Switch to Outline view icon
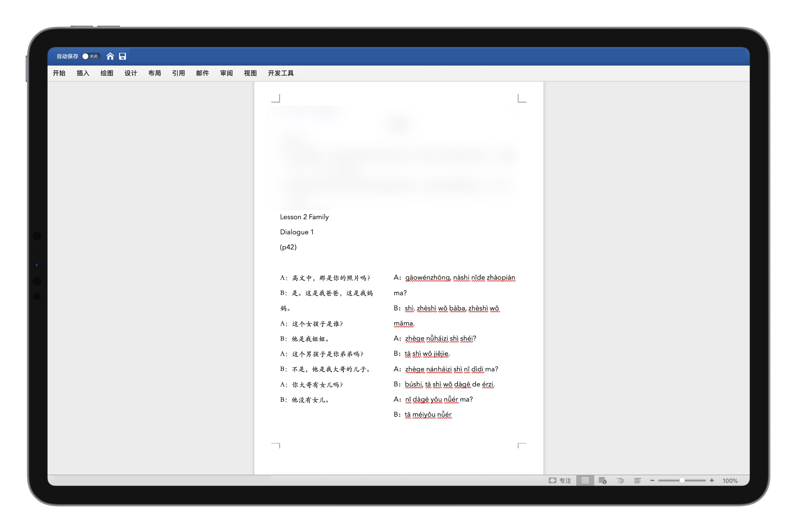796x532 pixels. 620,480
